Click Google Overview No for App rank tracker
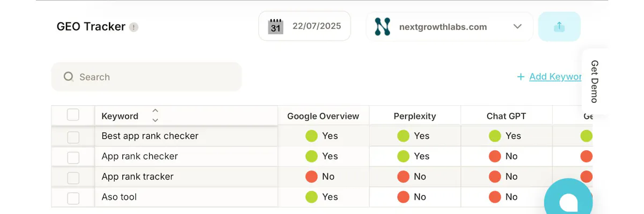 click(x=320, y=176)
